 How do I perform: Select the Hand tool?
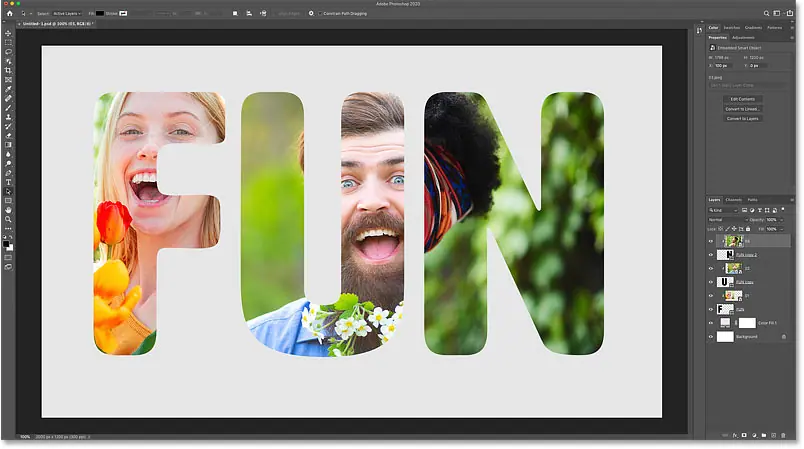coord(8,210)
